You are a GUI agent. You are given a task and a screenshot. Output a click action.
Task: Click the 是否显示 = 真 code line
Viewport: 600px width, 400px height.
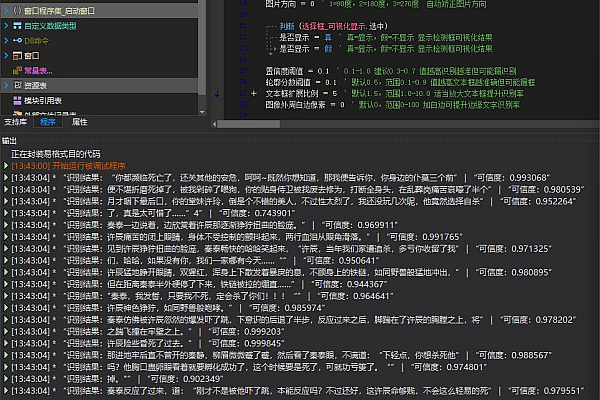[386, 38]
